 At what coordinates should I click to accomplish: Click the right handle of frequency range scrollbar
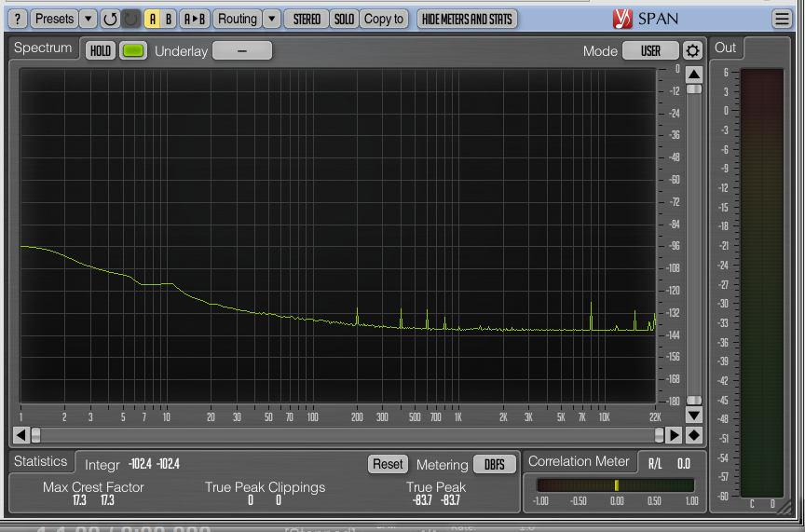(x=660, y=435)
